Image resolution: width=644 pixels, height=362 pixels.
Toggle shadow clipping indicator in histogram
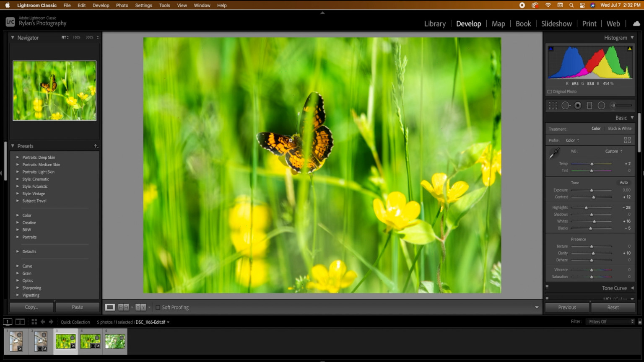[551, 49]
